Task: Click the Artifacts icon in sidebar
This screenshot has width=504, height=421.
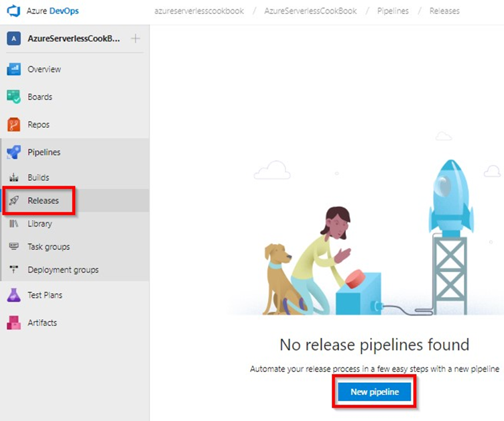Action: 14,322
